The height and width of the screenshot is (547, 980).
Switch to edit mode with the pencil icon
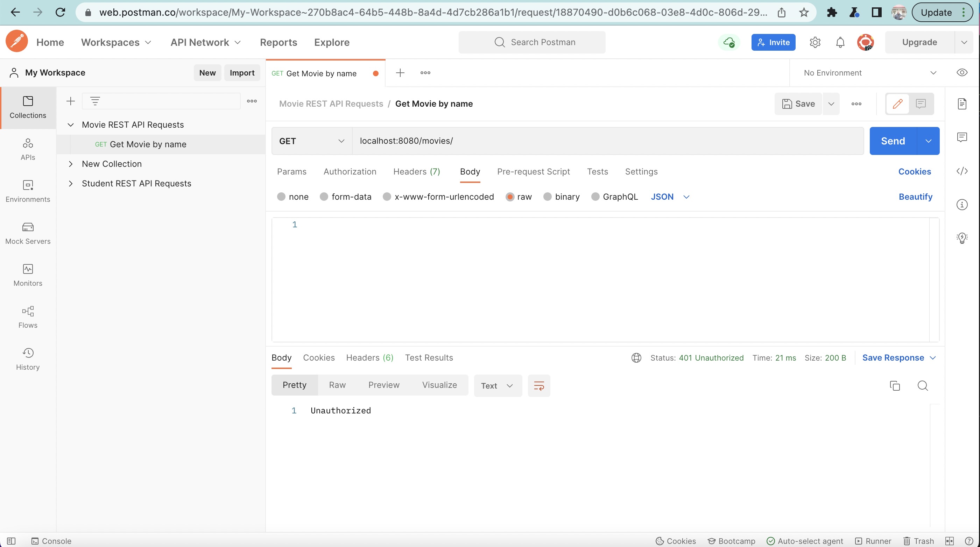[897, 104]
